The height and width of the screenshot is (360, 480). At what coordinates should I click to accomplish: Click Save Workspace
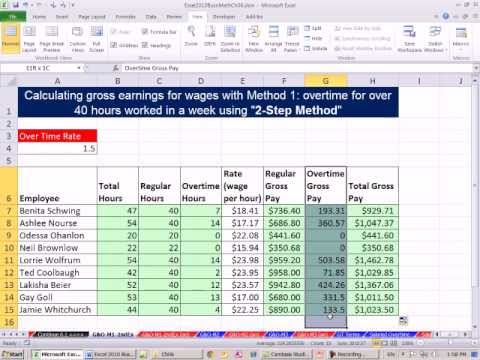[409, 39]
